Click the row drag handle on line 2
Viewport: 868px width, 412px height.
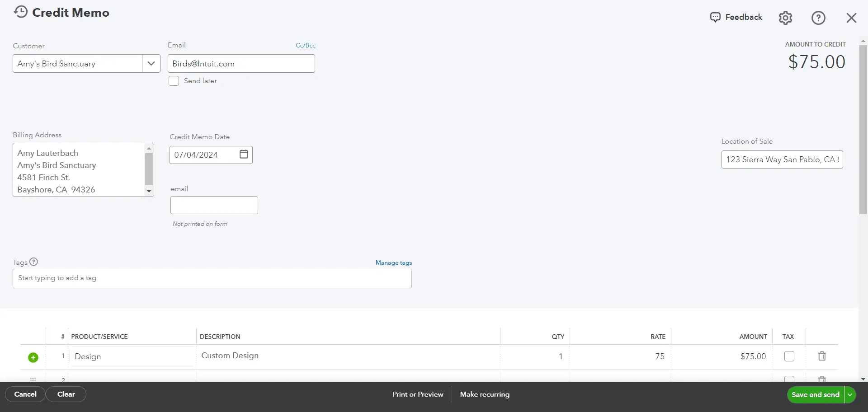(x=33, y=379)
